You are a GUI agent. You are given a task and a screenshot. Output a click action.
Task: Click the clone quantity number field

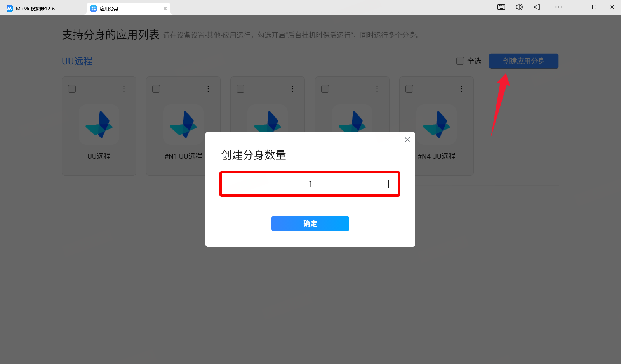[310, 184]
